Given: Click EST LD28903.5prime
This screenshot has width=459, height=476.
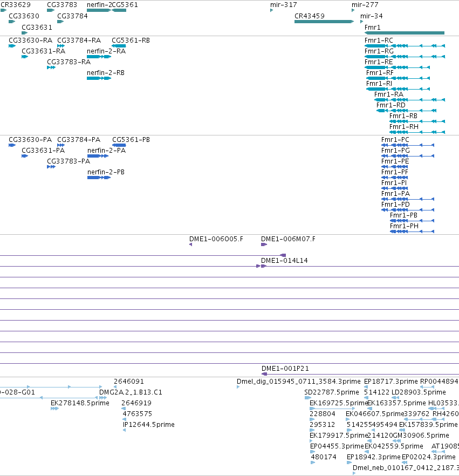Looking at the screenshot, I should (x=395, y=398).
